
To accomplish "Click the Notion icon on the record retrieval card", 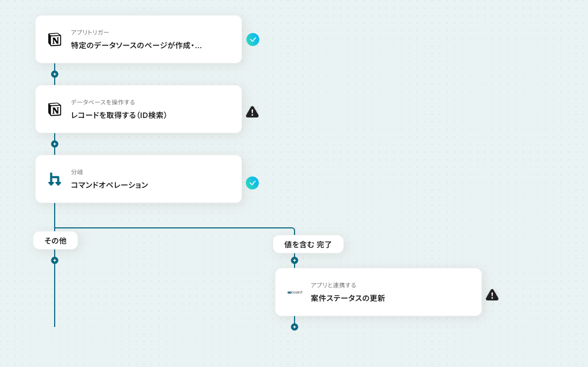I will pyautogui.click(x=55, y=109).
